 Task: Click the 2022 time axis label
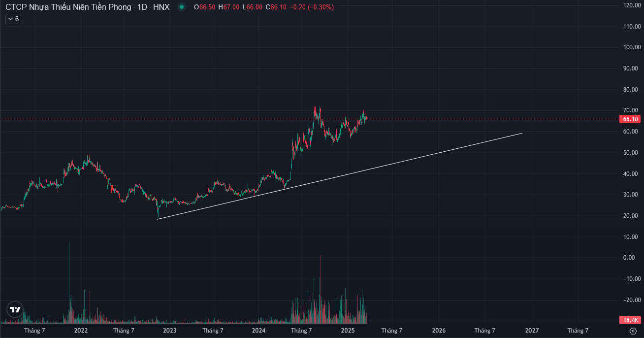click(81, 331)
